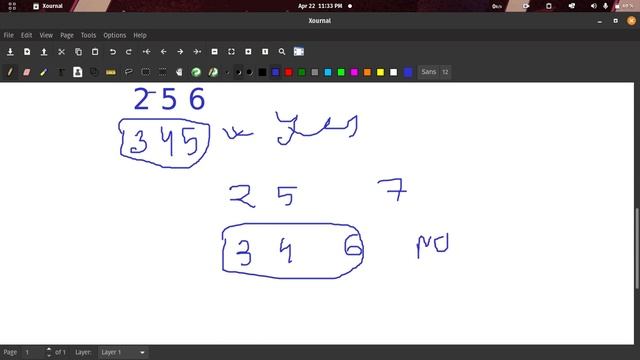Open a journal file
Image resolution: width=640 pixels, height=360 pixels.
point(44,52)
